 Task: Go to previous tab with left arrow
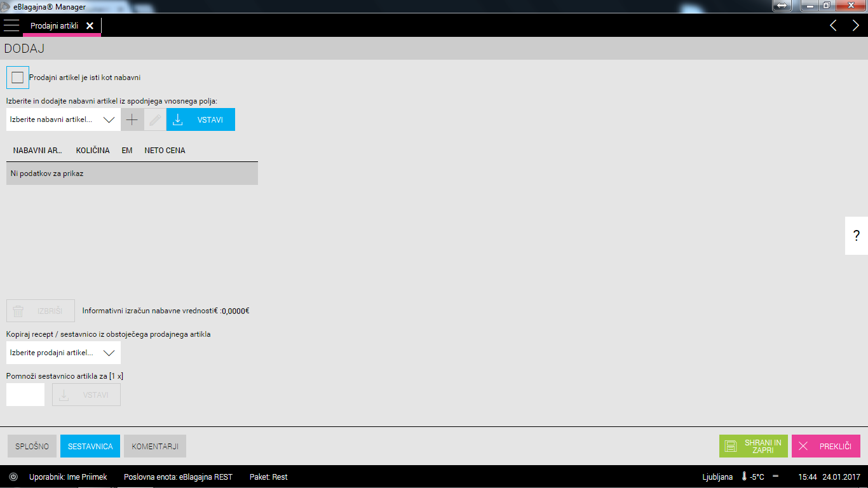pyautogui.click(x=833, y=25)
